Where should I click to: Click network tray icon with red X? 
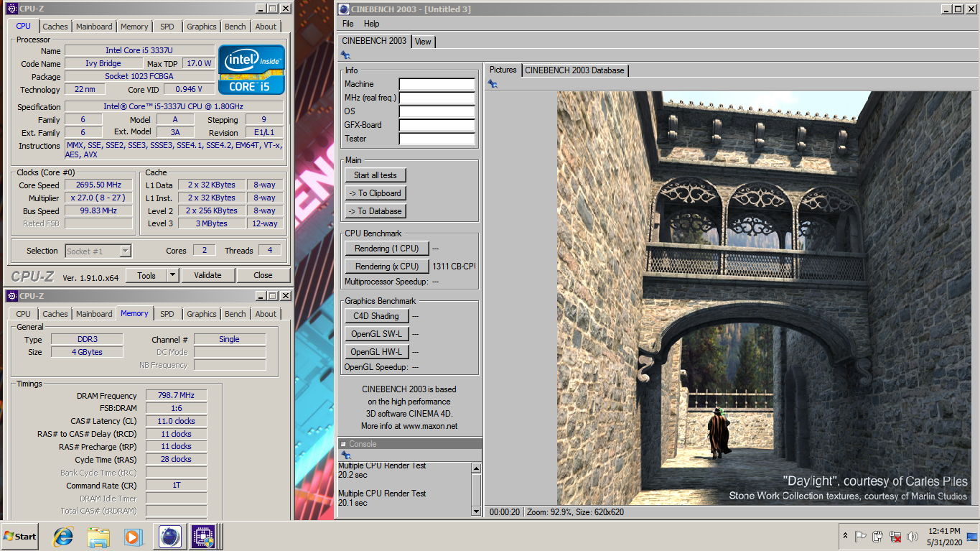coord(895,537)
